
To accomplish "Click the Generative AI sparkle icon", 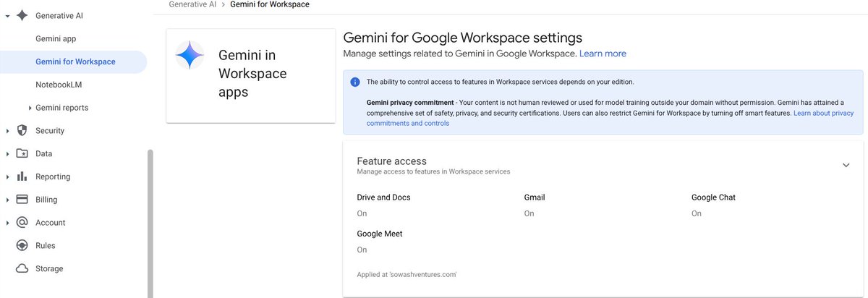I will tap(22, 15).
